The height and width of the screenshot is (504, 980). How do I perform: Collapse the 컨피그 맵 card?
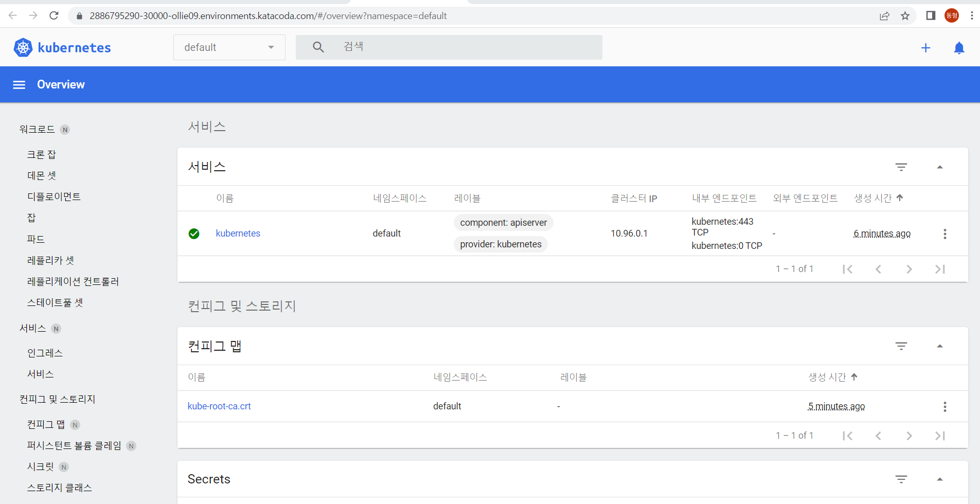click(x=940, y=346)
